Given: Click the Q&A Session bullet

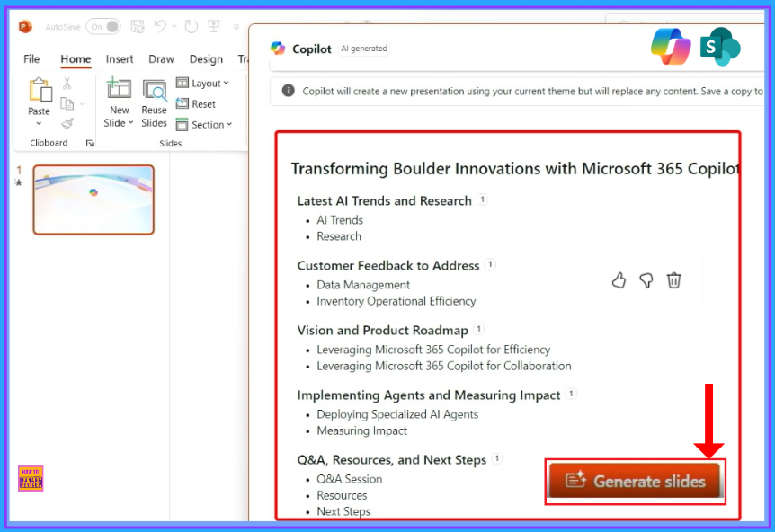Looking at the screenshot, I should coord(350,479).
